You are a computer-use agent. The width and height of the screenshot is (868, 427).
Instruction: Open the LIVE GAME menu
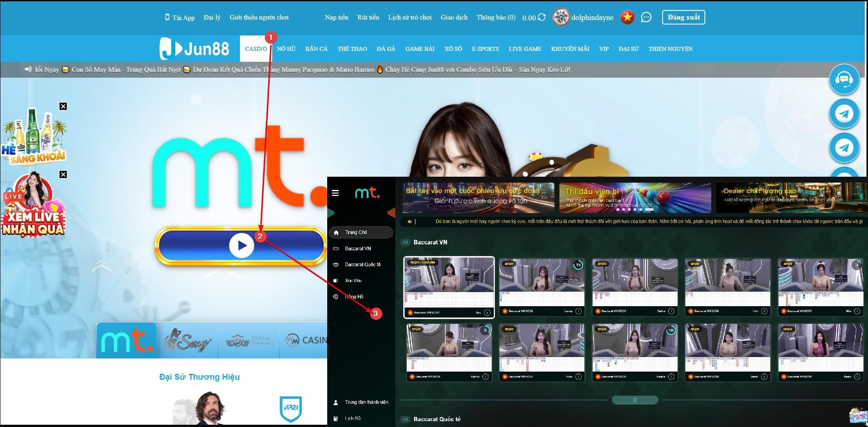point(525,49)
